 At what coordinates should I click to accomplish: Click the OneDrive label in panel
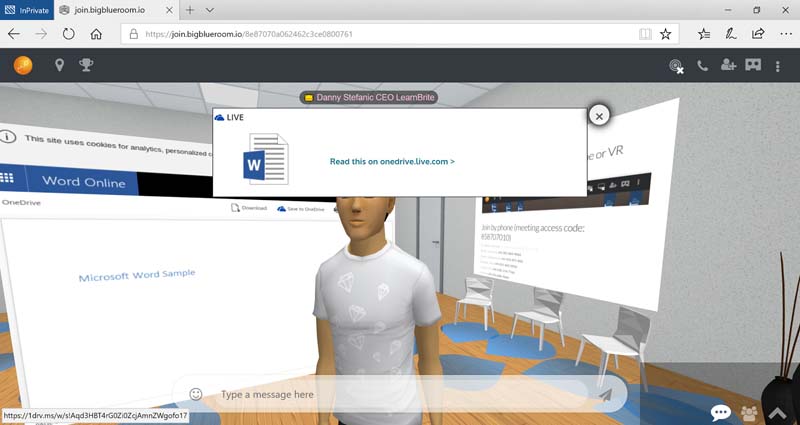pyautogui.click(x=21, y=203)
